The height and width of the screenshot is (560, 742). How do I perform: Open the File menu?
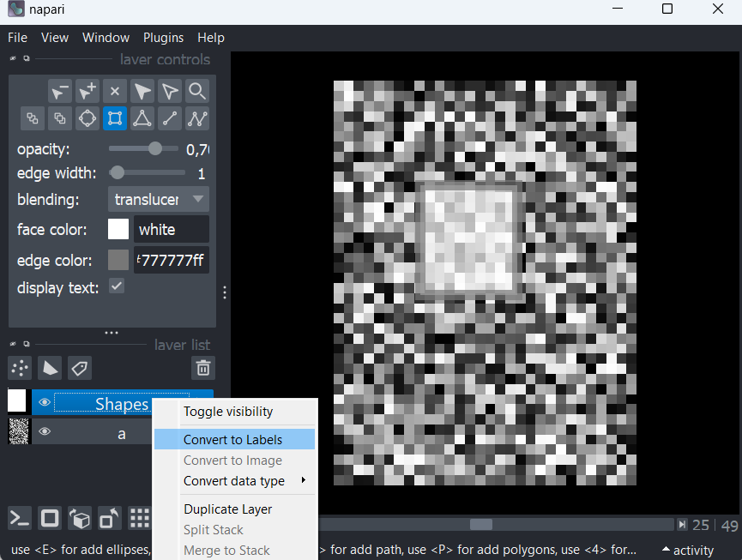click(17, 38)
